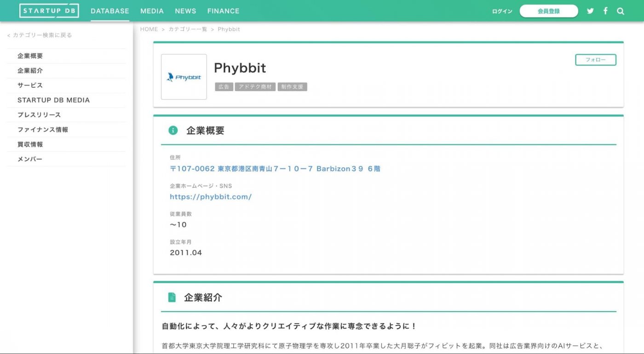Click the 広告 category tag

(x=224, y=86)
